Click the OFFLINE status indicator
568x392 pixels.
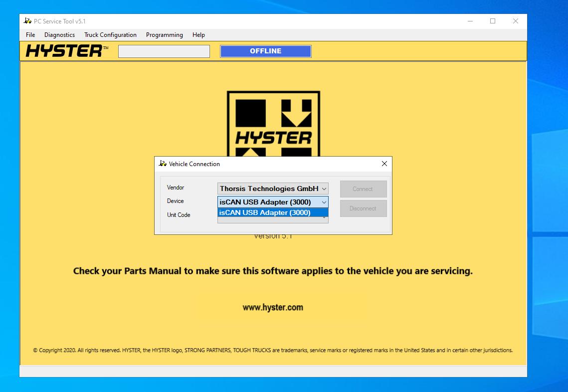pyautogui.click(x=265, y=51)
